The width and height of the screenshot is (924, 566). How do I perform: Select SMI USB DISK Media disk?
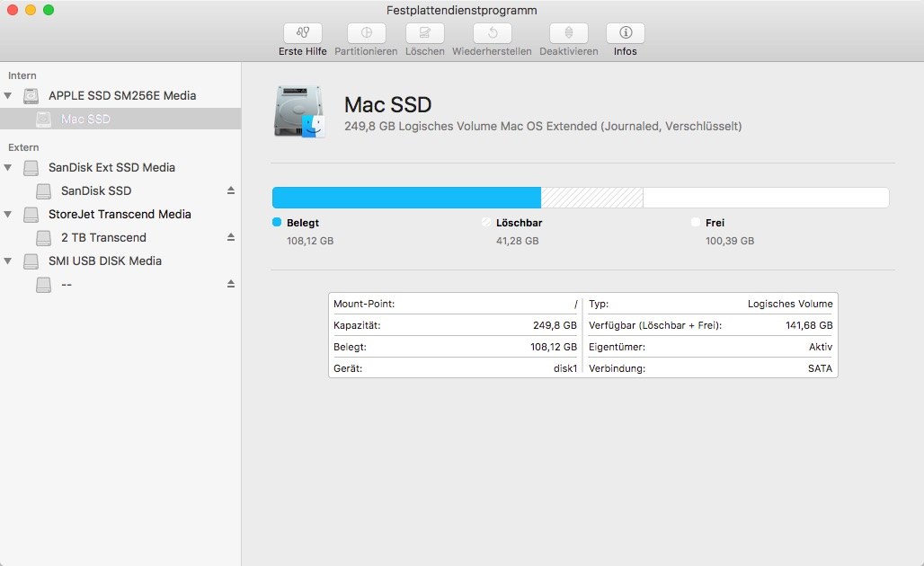pos(120,261)
